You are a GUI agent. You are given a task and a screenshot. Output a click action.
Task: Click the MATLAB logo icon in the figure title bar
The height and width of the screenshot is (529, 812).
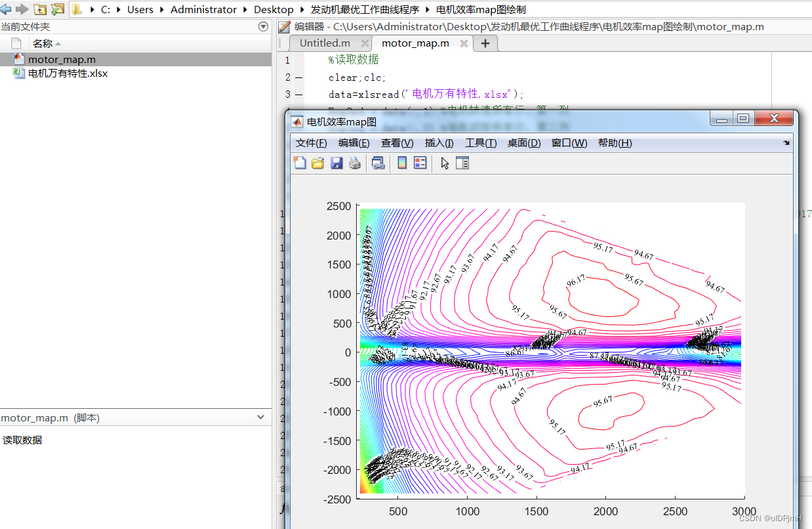click(x=297, y=121)
